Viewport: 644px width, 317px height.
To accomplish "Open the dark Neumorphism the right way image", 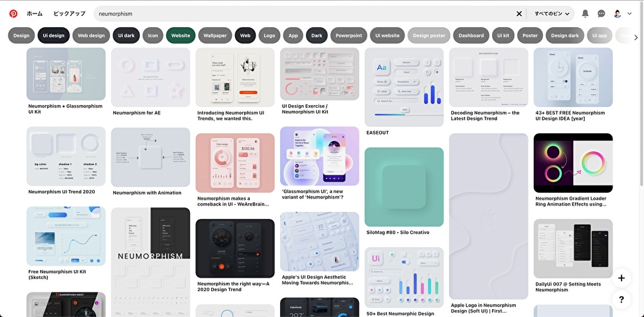I will coord(235,249).
